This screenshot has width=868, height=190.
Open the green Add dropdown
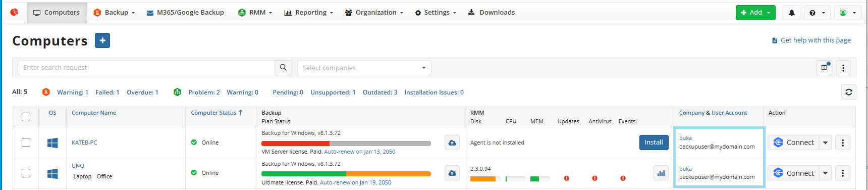755,13
